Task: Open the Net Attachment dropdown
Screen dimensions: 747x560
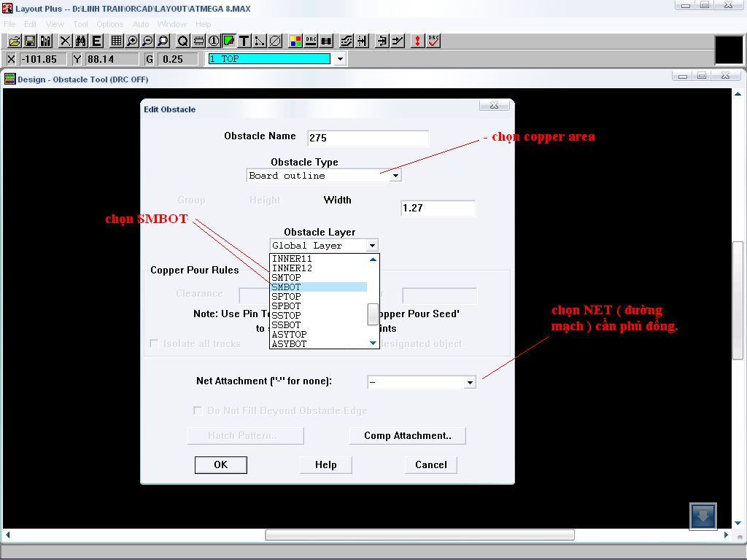Action: pyautogui.click(x=470, y=382)
